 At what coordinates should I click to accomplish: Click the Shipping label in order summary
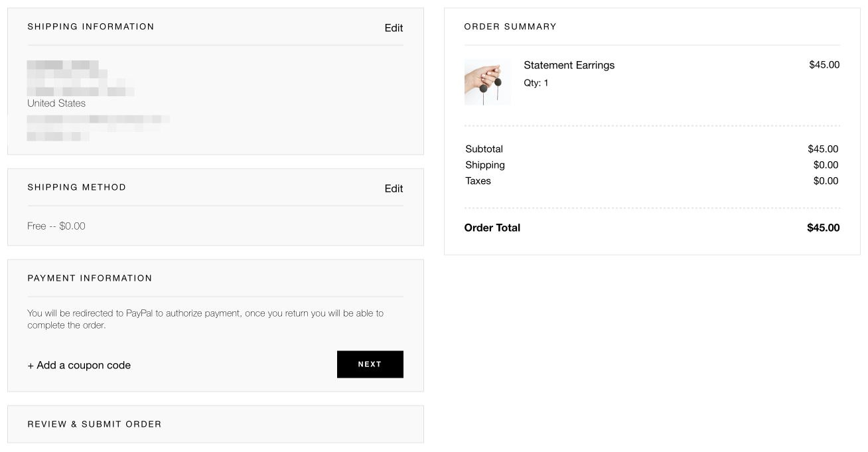484,165
